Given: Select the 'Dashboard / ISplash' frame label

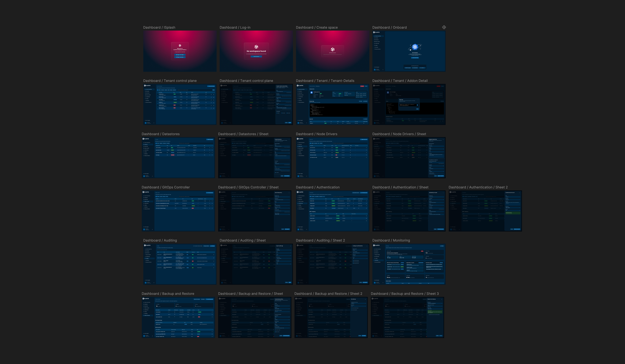Looking at the screenshot, I should click(159, 27).
